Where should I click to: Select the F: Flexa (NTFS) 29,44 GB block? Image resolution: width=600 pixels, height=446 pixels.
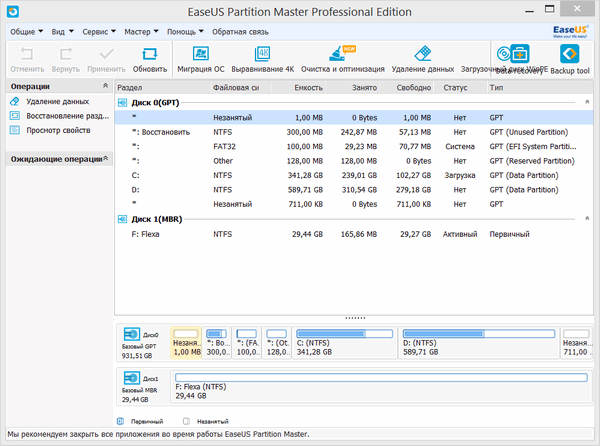(381, 386)
